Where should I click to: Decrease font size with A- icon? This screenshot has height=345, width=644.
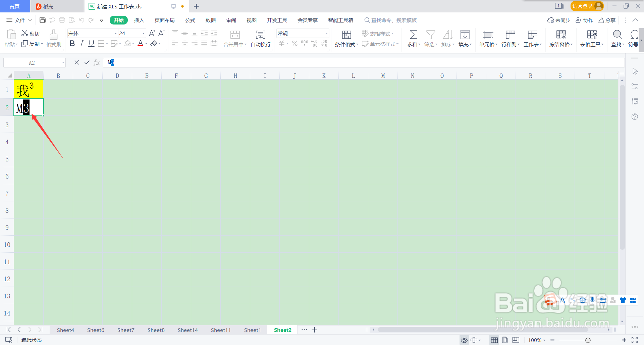[161, 33]
